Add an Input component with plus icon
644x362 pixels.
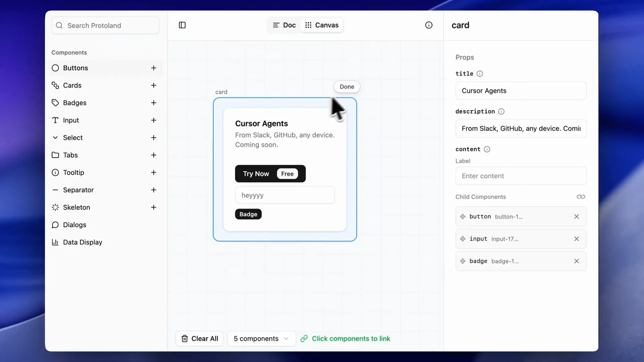tap(154, 120)
